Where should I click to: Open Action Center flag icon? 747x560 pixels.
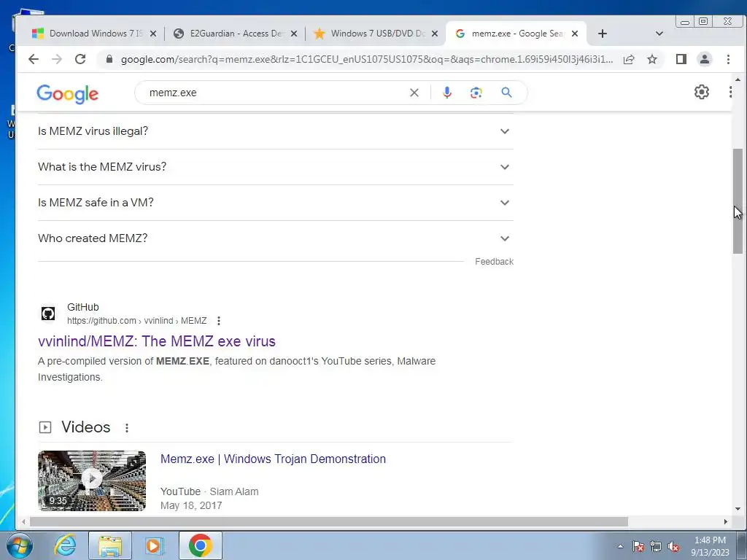click(x=638, y=546)
